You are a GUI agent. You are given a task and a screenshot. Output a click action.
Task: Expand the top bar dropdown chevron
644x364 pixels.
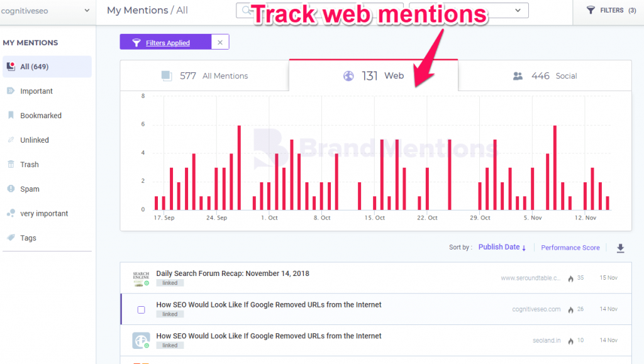pyautogui.click(x=518, y=10)
